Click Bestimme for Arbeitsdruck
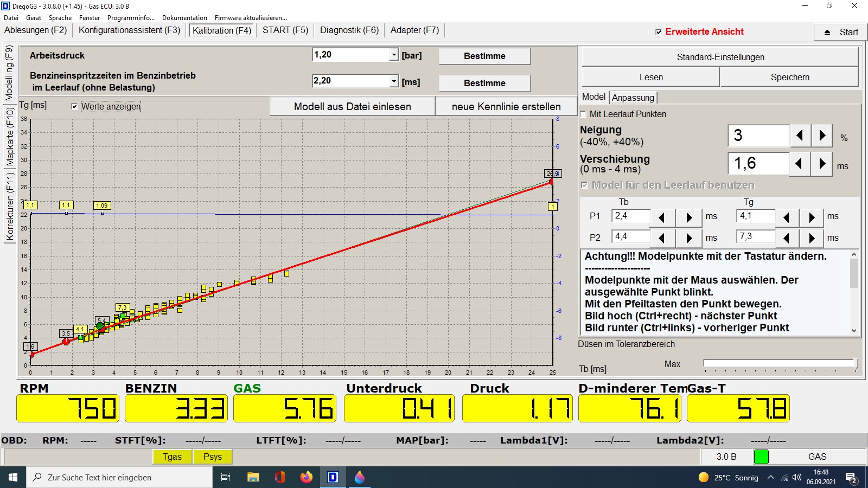 tap(484, 56)
